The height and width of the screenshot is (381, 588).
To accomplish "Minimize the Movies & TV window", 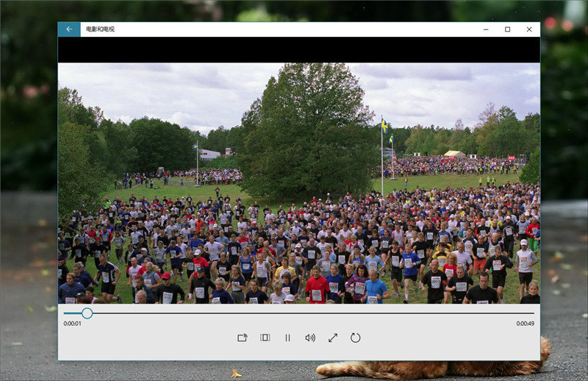I will (486, 29).
